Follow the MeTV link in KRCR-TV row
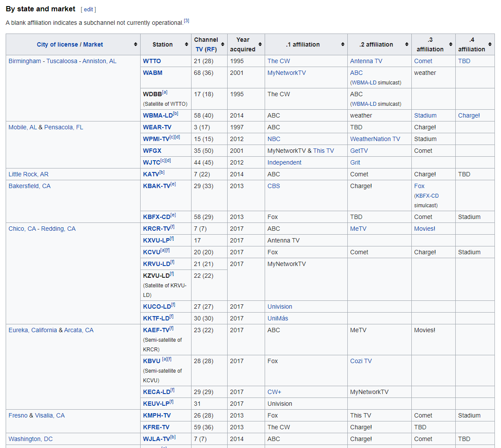 (358, 229)
